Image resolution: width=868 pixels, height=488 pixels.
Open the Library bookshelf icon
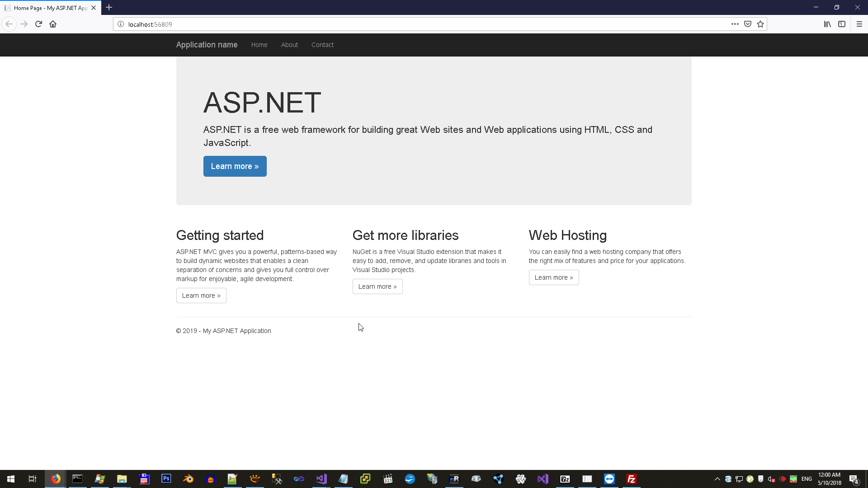[x=827, y=24]
